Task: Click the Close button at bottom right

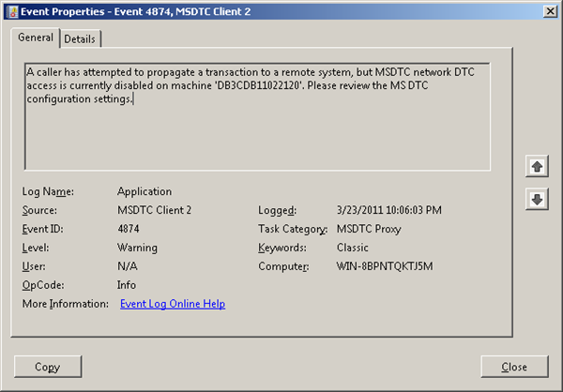Action: click(x=513, y=367)
